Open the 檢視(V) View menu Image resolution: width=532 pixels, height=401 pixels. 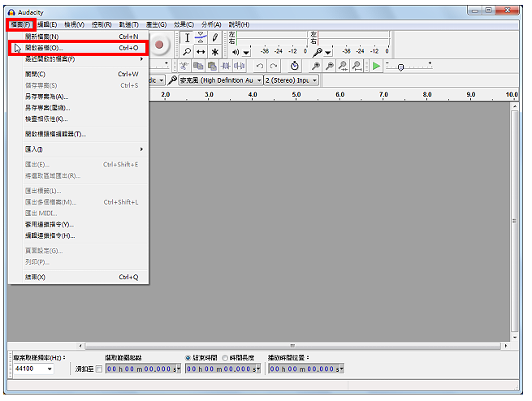(74, 24)
